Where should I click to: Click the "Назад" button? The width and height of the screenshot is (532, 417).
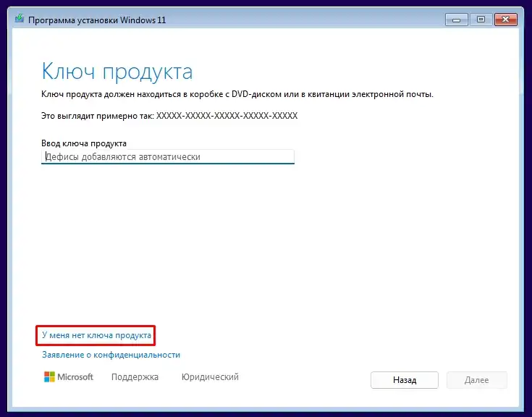pos(405,380)
